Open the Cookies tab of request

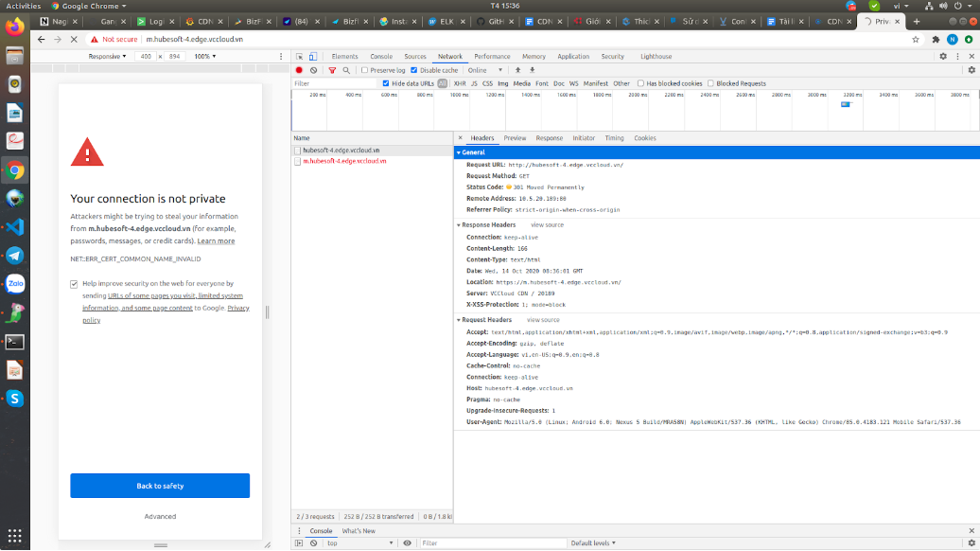645,138
